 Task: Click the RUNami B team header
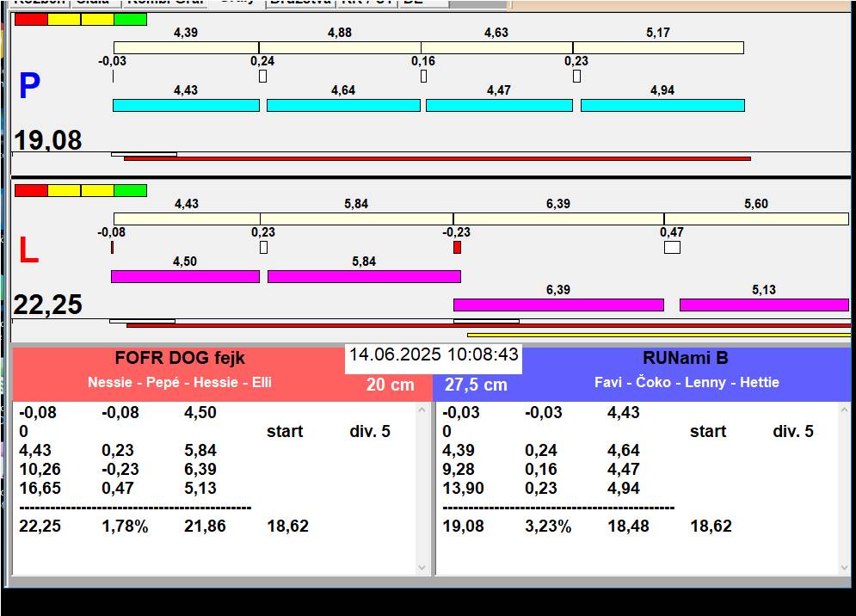click(685, 359)
